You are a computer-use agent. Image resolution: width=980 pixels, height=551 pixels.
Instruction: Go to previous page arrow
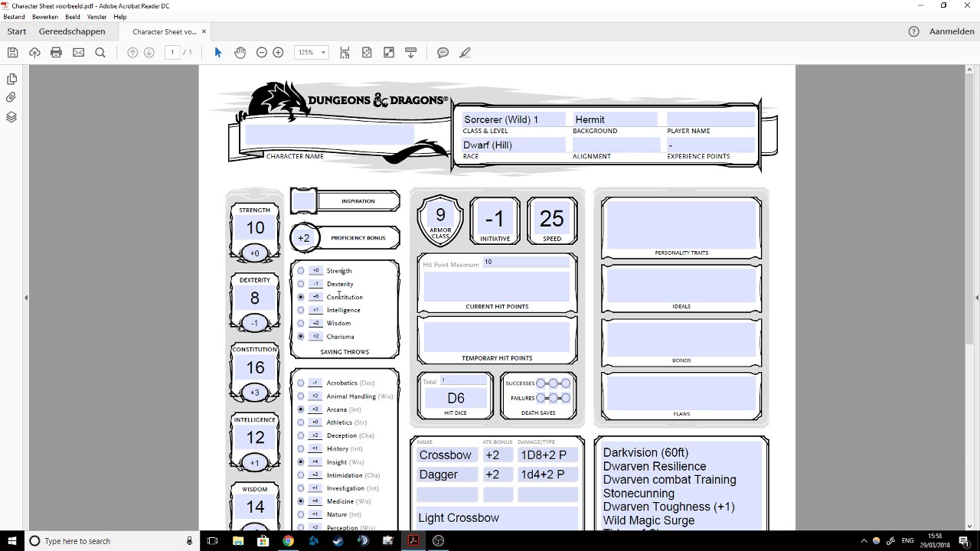pyautogui.click(x=132, y=52)
